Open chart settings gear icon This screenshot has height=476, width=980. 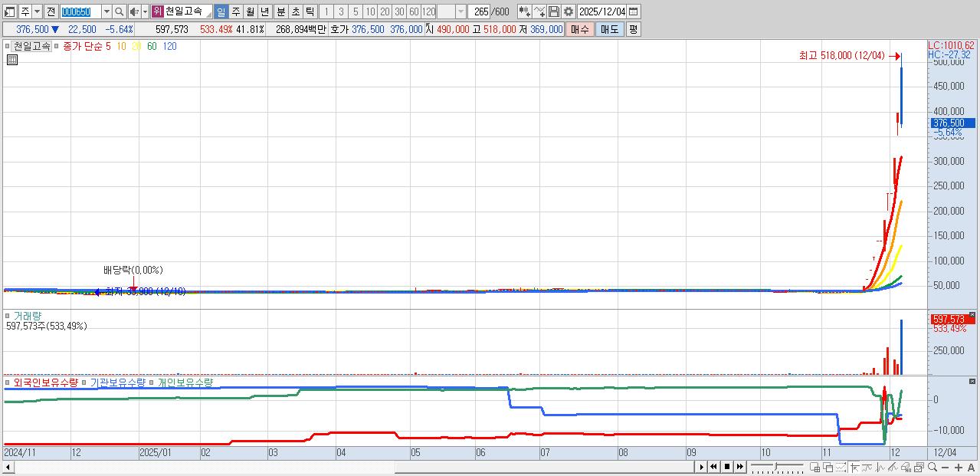pyautogui.click(x=569, y=11)
